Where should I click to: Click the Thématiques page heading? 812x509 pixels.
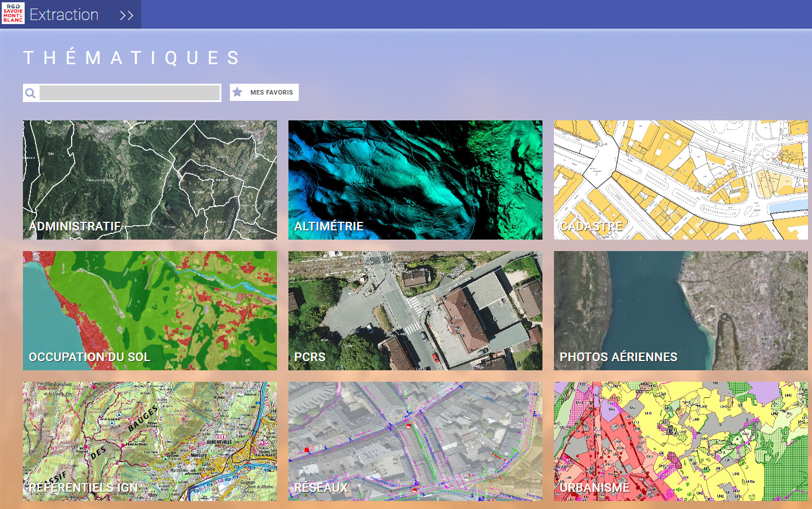[x=132, y=58]
